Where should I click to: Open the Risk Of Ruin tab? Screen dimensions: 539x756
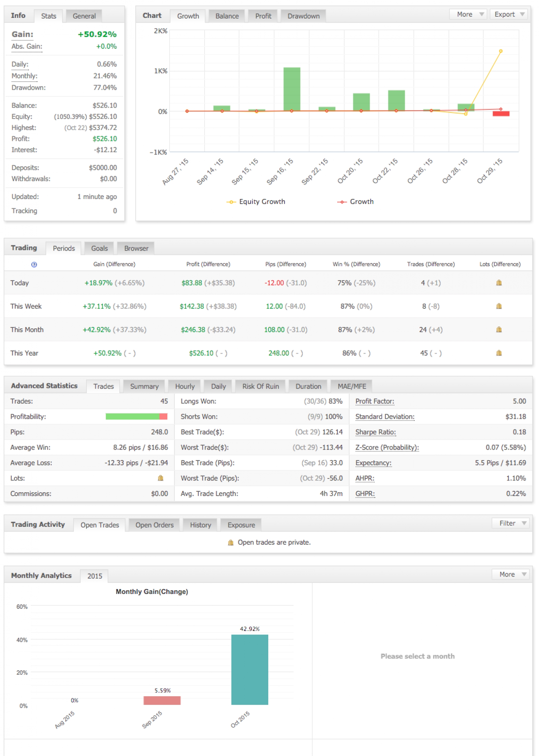[x=260, y=386]
